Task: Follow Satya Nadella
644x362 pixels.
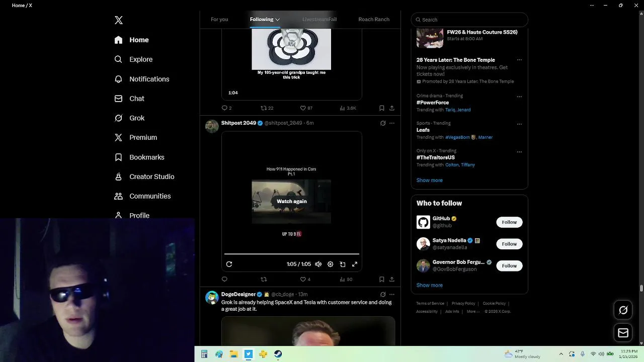Action: 509,244
